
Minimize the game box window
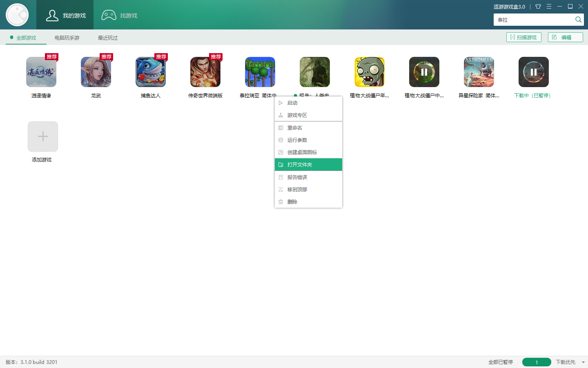tap(560, 7)
